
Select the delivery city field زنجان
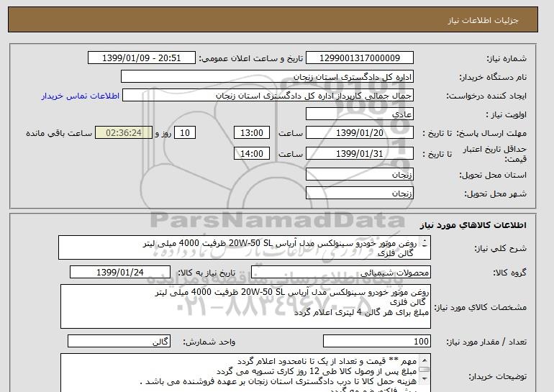360,193
